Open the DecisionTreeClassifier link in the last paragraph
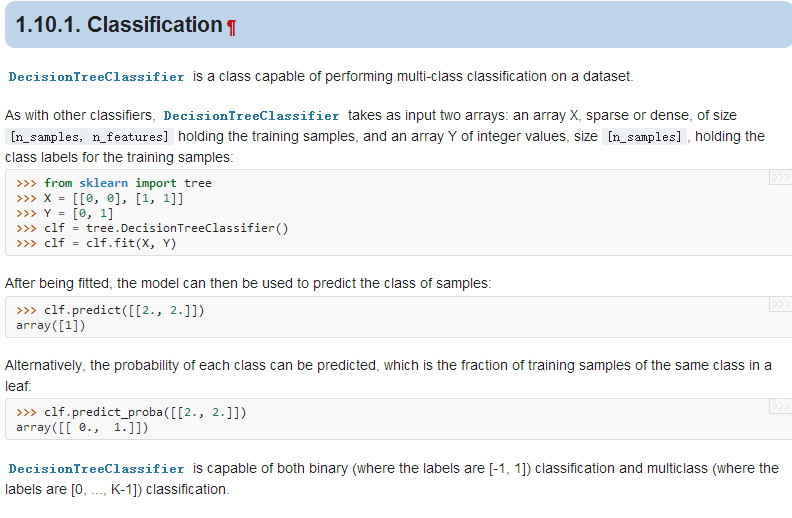 96,469
